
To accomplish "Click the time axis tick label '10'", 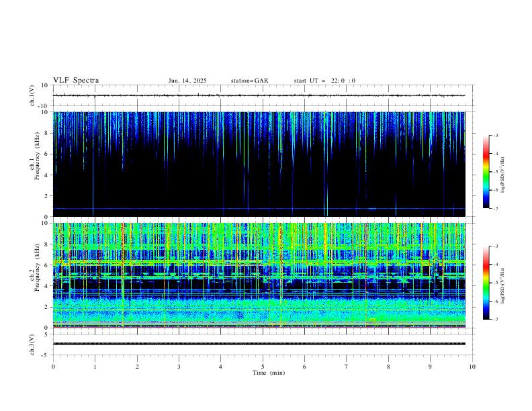I will pos(472,367).
